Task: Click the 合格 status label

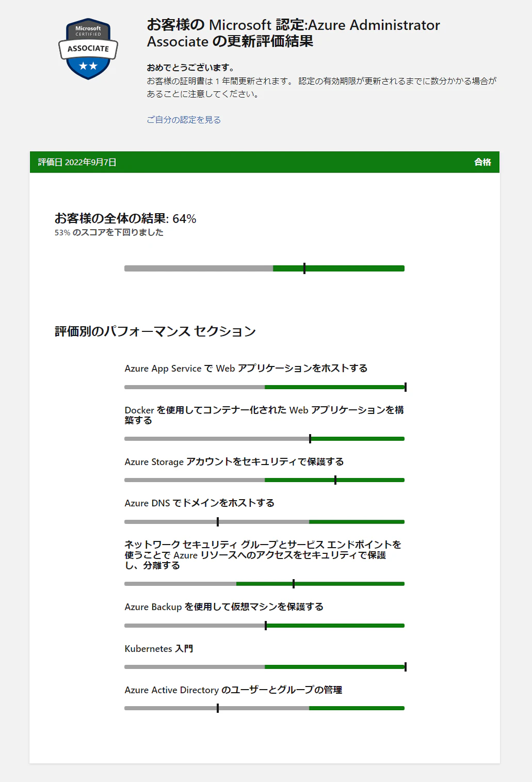Action: [482, 162]
